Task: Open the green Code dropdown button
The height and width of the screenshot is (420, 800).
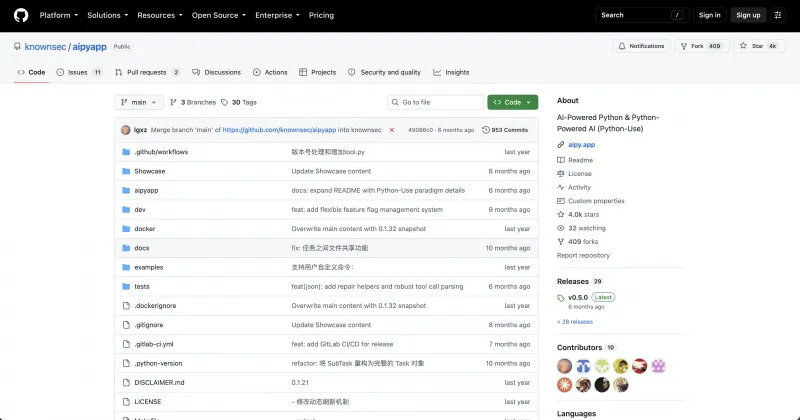Action: (x=512, y=102)
